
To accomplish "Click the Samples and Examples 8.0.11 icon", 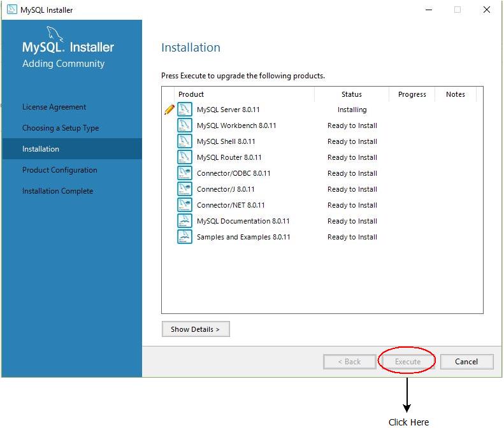I will coord(185,237).
